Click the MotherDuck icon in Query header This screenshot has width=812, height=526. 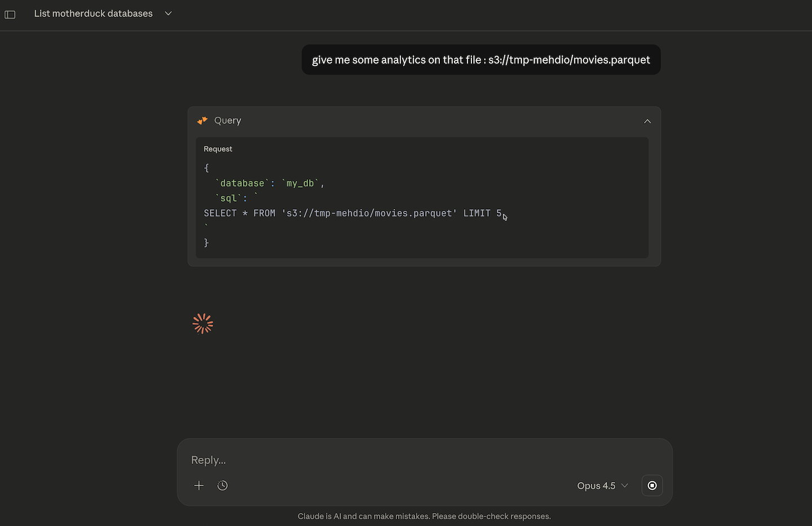(x=202, y=121)
